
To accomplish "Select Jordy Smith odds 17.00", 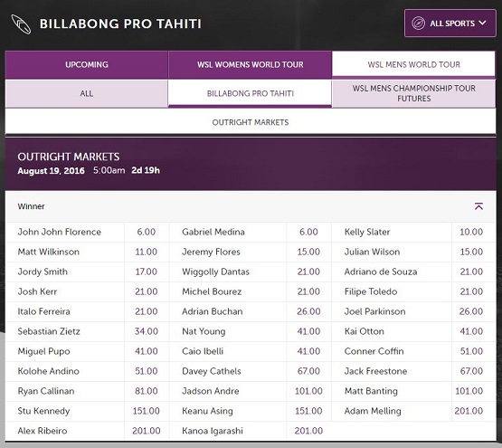I will point(147,272).
